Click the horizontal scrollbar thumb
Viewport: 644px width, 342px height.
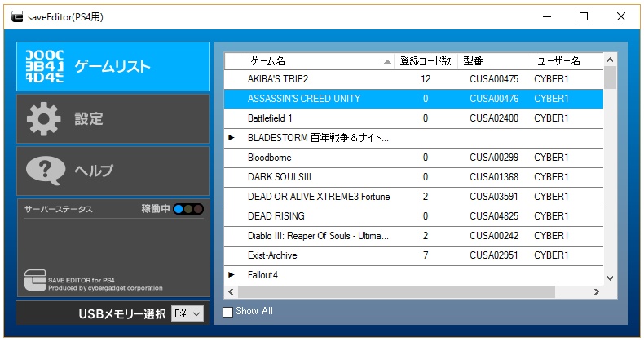[396, 292]
